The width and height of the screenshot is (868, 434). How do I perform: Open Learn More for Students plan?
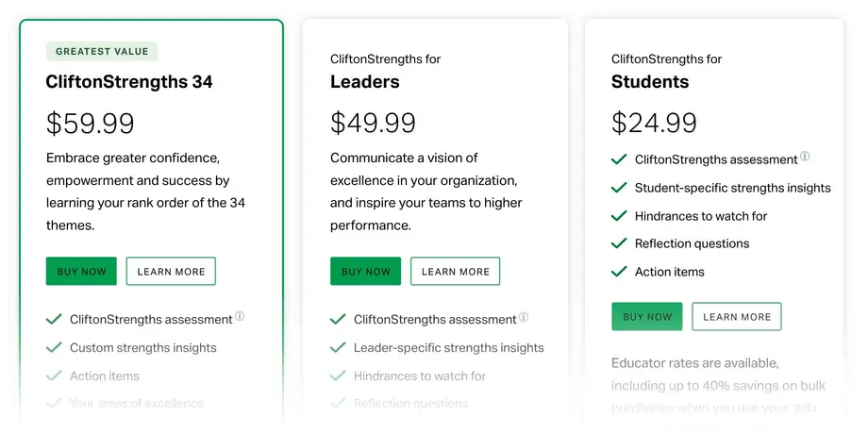click(x=737, y=317)
